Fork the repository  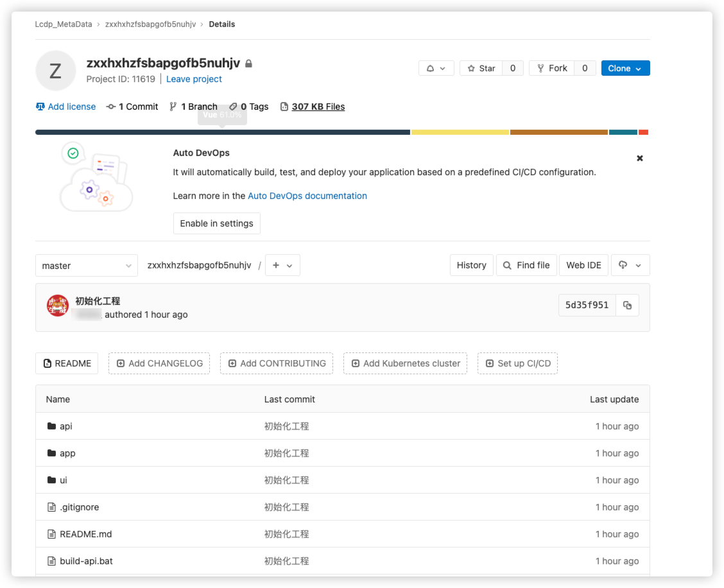click(551, 68)
